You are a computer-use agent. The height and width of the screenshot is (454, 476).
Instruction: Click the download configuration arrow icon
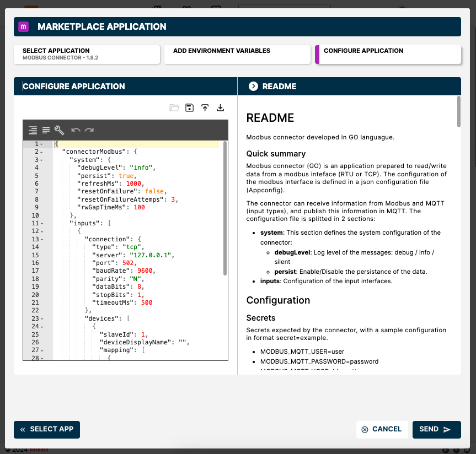point(221,108)
